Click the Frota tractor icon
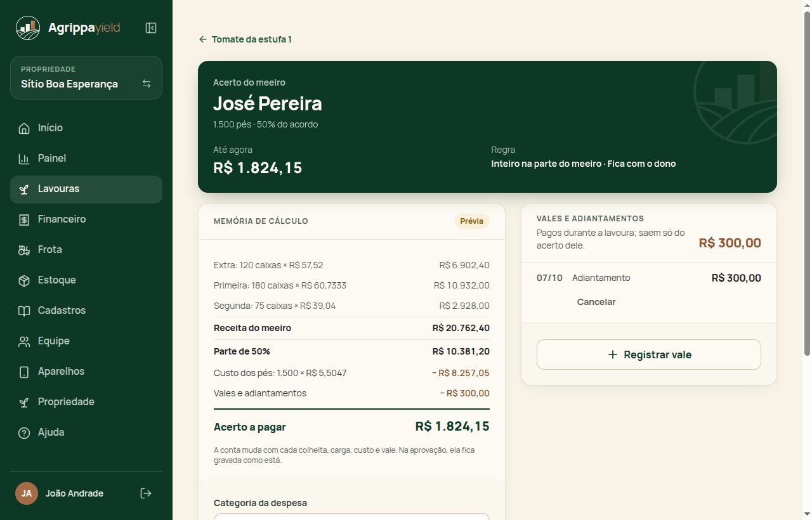The width and height of the screenshot is (812, 520). pos(24,250)
